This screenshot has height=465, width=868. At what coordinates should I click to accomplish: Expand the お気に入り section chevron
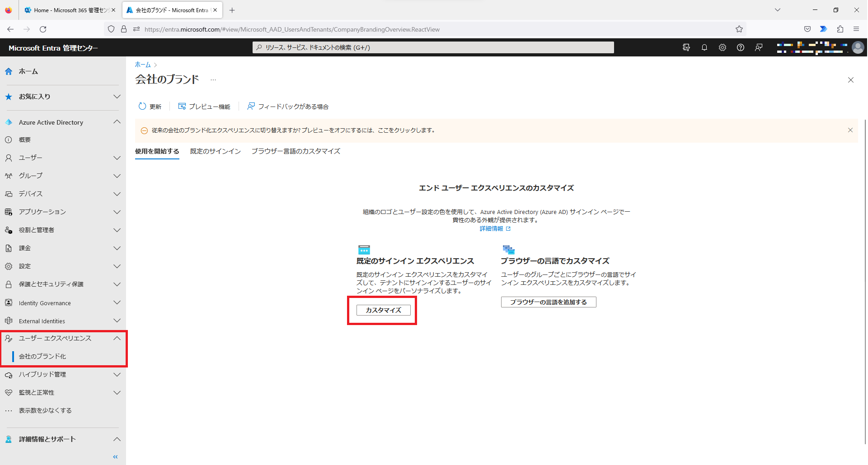117,97
